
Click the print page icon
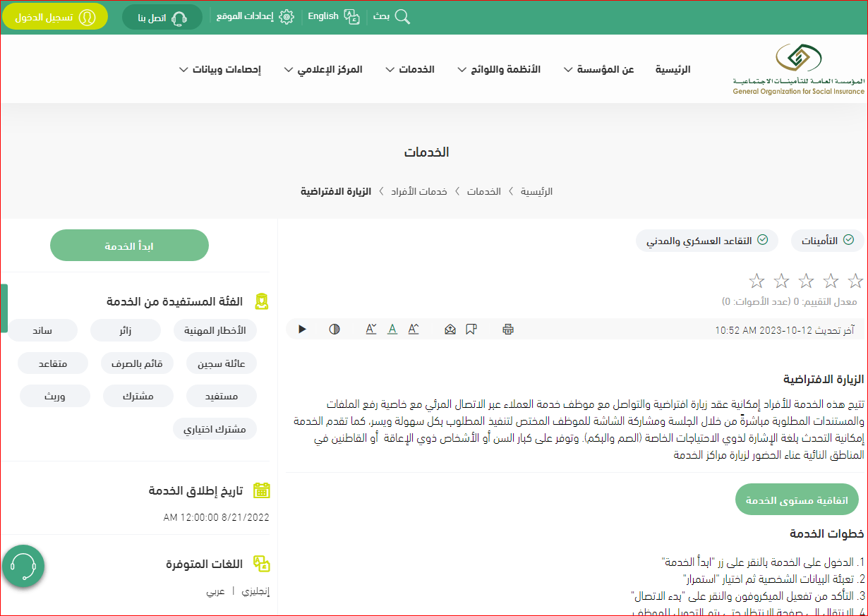coord(508,329)
